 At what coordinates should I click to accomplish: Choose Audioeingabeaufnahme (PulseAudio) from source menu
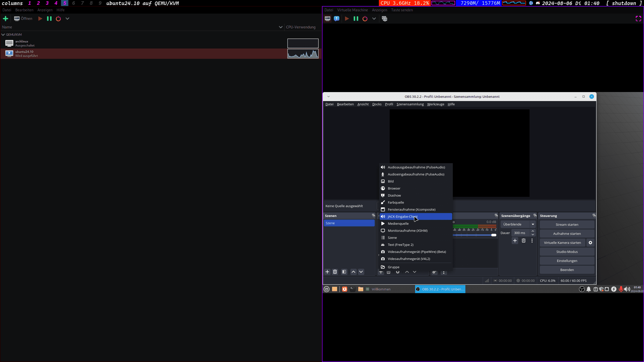click(x=416, y=174)
